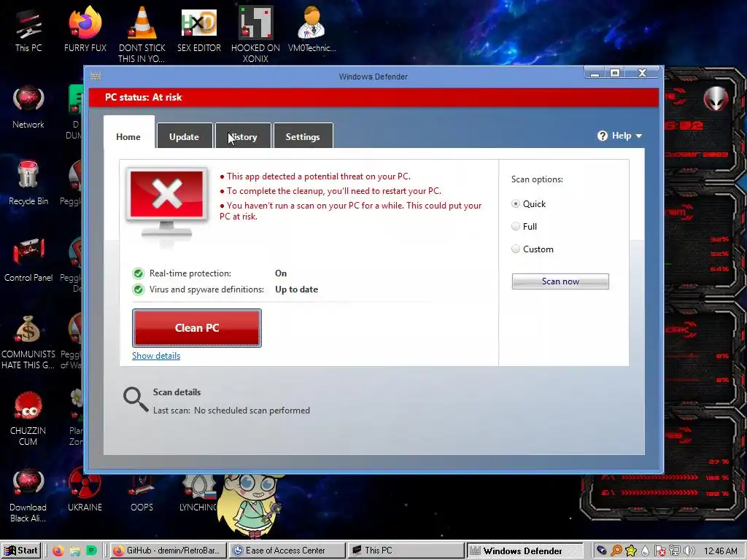Screen dimensions: 747x560
Task: Open the VM0Technic desktop shortcut
Action: (x=311, y=30)
